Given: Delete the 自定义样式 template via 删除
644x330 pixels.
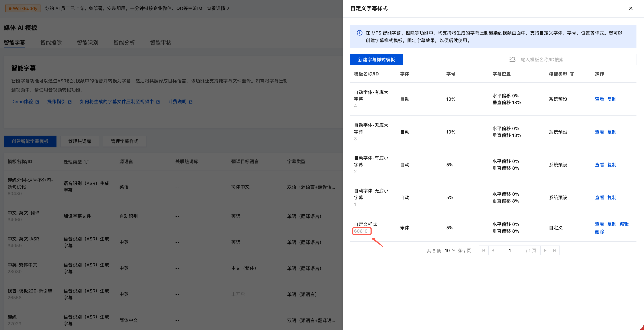Looking at the screenshot, I should 599,232.
